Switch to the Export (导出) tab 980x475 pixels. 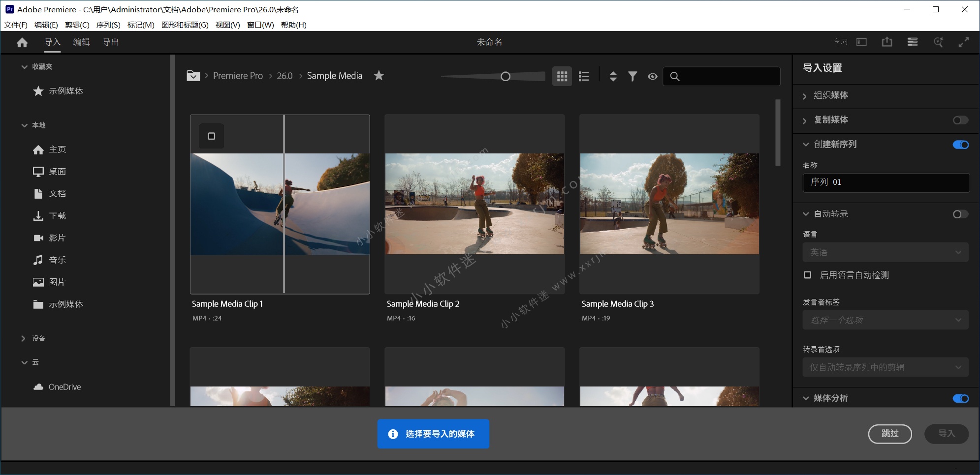point(110,42)
